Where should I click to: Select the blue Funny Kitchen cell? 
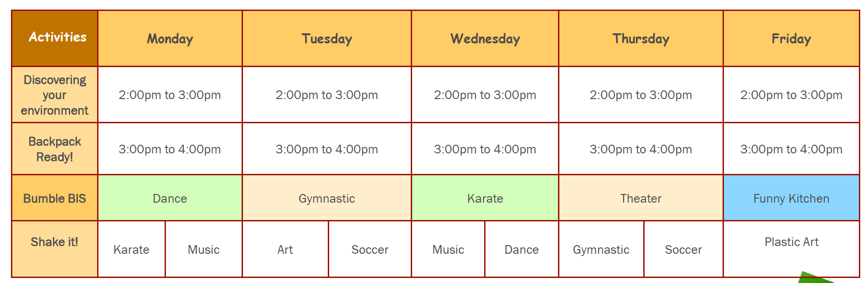[x=791, y=198]
